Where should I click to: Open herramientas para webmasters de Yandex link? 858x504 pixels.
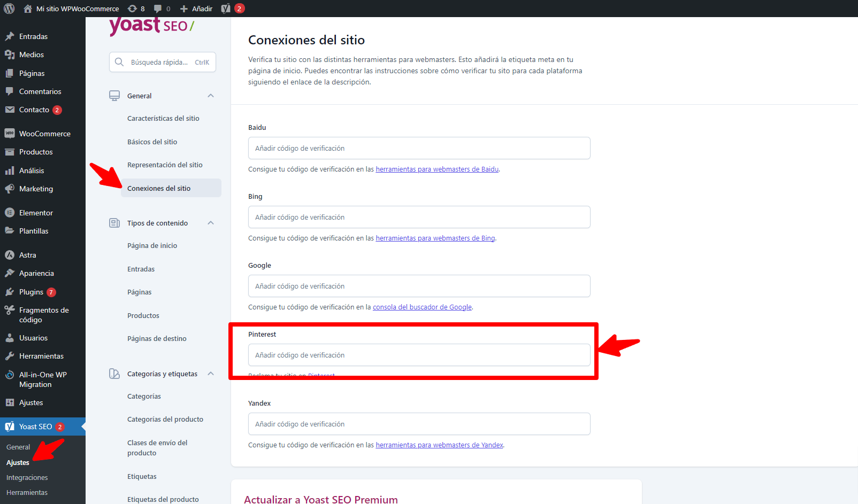point(439,445)
